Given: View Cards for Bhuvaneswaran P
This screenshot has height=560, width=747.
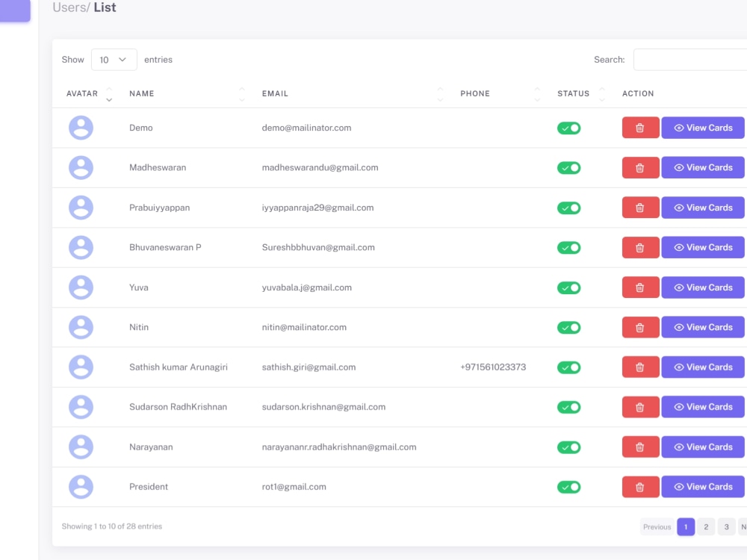Looking at the screenshot, I should pyautogui.click(x=703, y=248).
